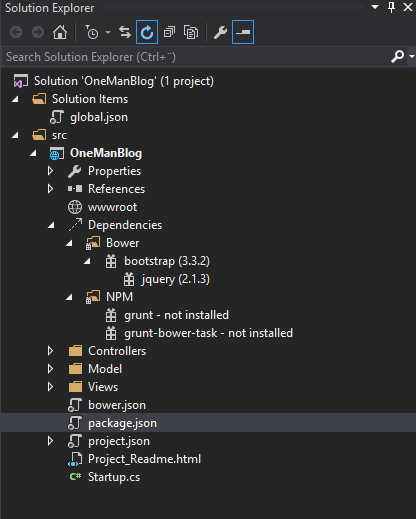416x519 pixels.
Task: Click the project.json file icon
Action: point(75,441)
